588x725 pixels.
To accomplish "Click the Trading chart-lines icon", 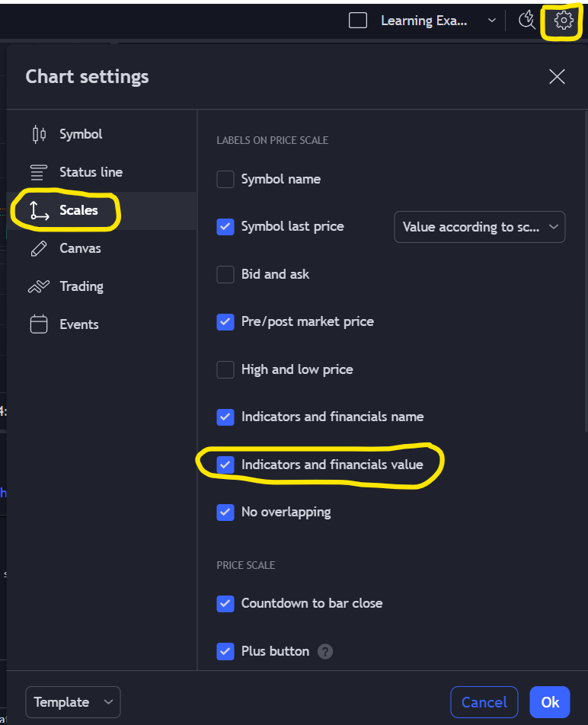I will point(39,286).
